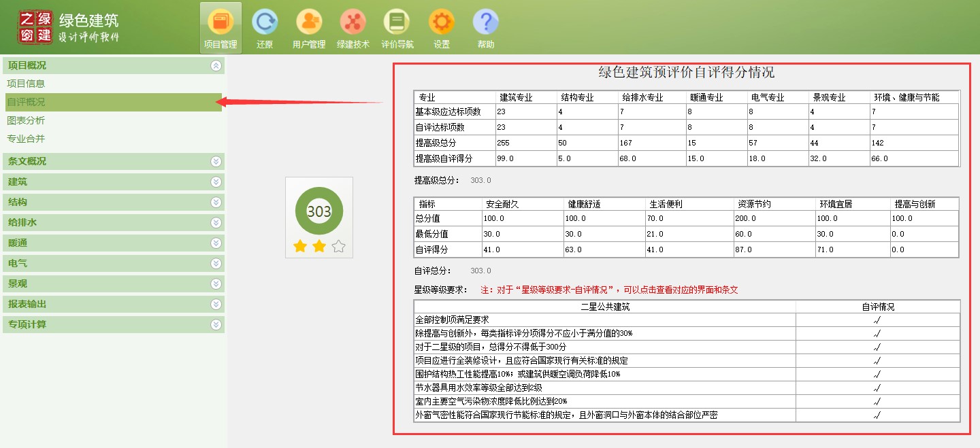Open 设置 gear icon
980x448 pixels.
(x=442, y=28)
